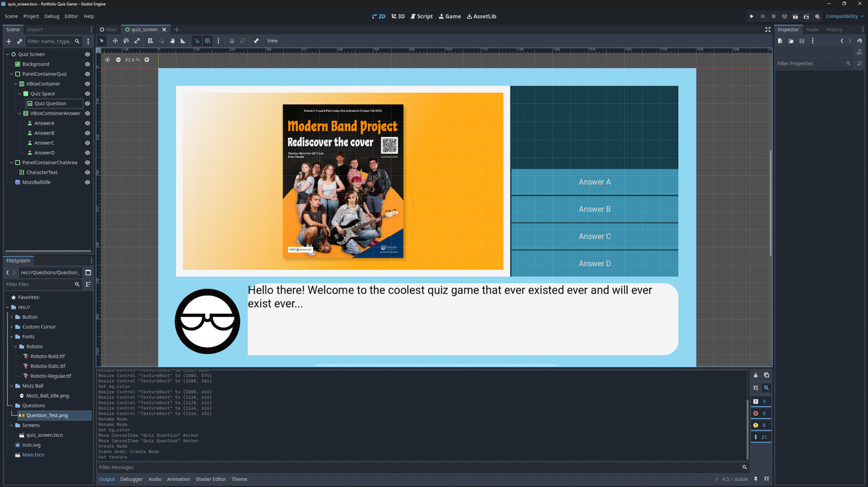This screenshot has width=868, height=487.
Task: Hide the Background node with eye icon
Action: pyautogui.click(x=87, y=64)
